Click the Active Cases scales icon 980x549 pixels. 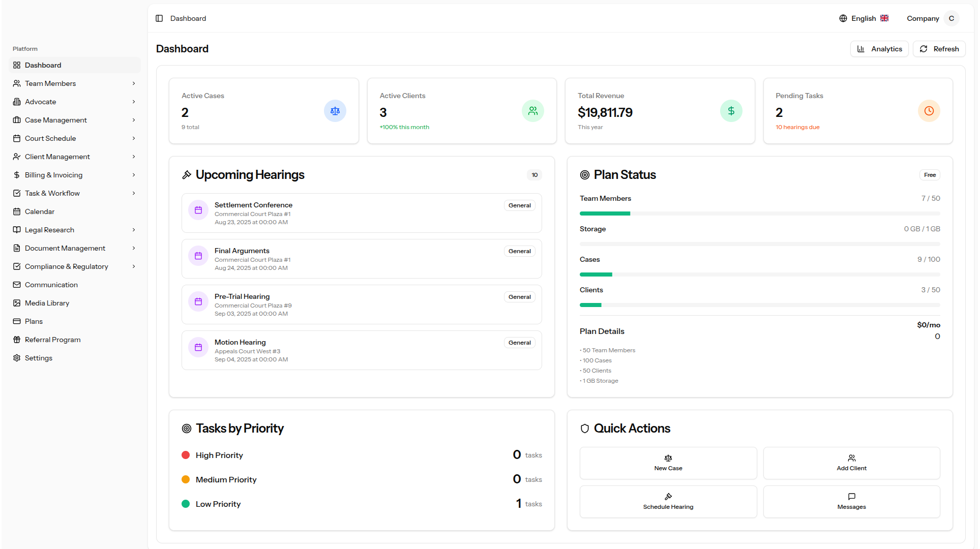click(335, 111)
